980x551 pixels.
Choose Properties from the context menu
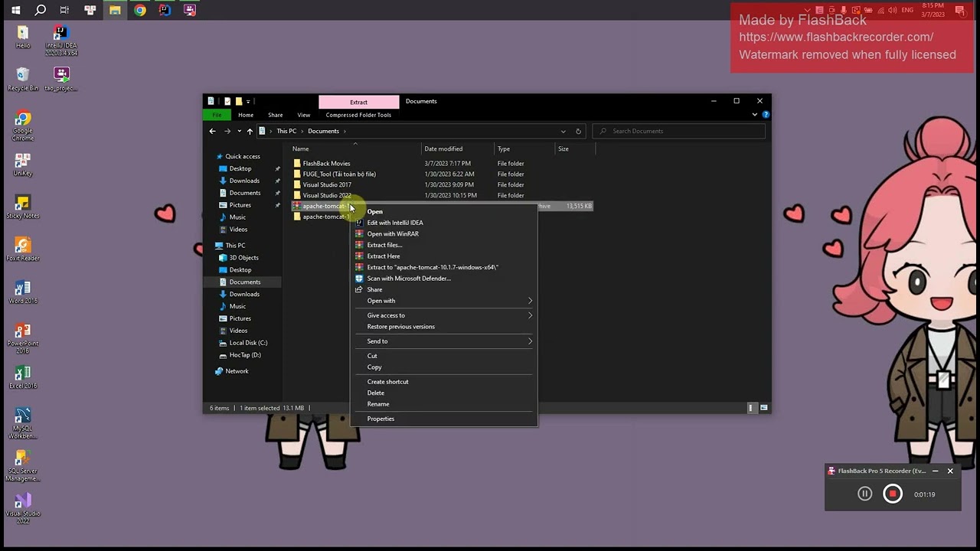tap(444, 419)
